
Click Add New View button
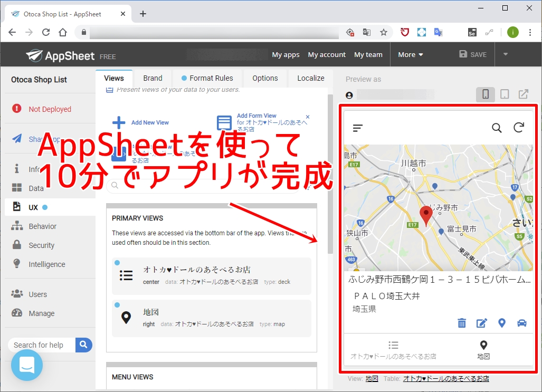(x=141, y=122)
